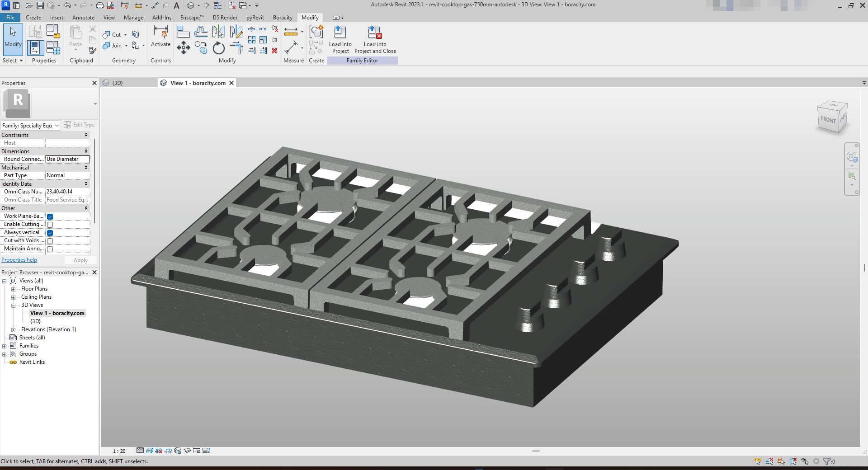Open the Manage ribbon tab
Image resolution: width=868 pixels, height=470 pixels.
[133, 18]
